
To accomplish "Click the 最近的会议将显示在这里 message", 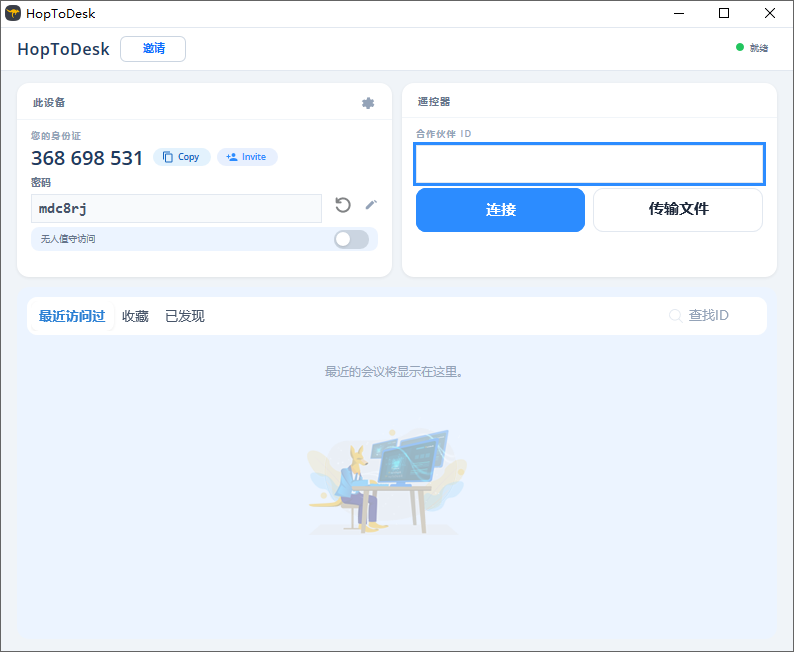I will click(393, 372).
